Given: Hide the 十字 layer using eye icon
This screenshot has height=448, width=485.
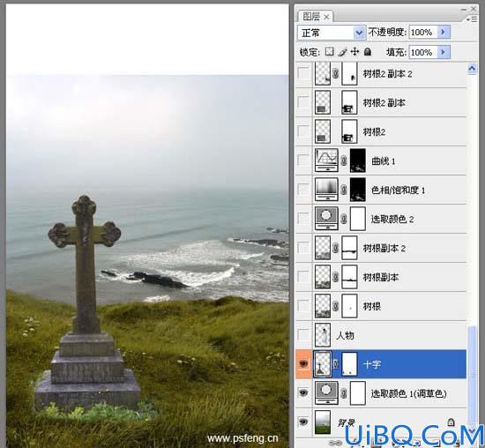Looking at the screenshot, I should coord(303,364).
